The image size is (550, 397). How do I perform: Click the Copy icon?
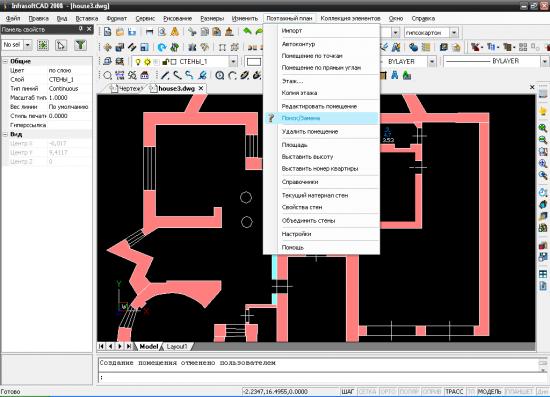(204, 32)
